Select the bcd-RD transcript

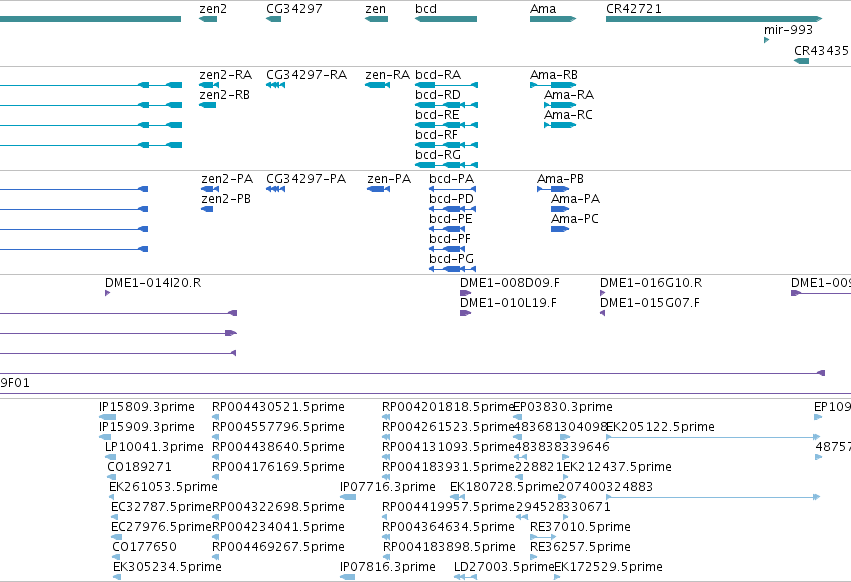[x=447, y=105]
